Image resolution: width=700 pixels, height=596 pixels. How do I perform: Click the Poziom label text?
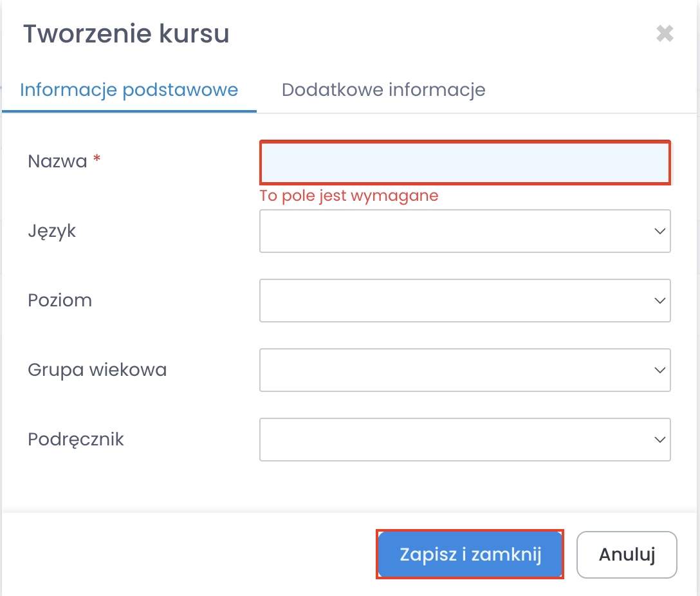coord(60,300)
